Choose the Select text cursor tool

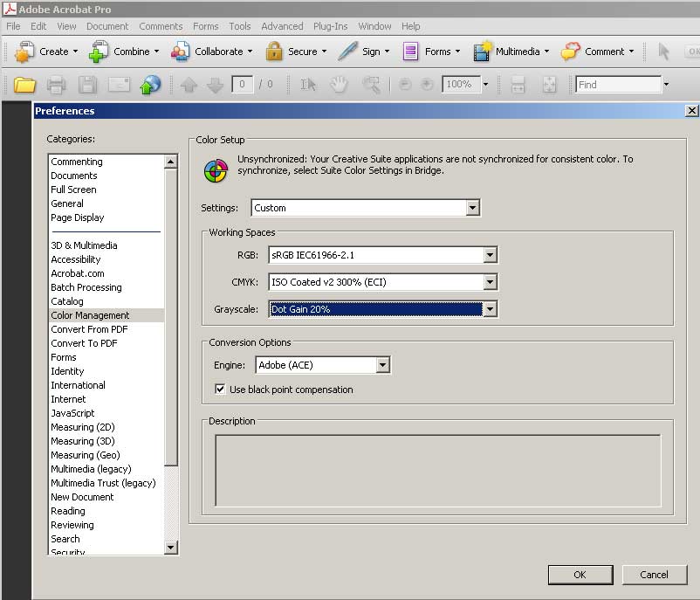click(307, 85)
